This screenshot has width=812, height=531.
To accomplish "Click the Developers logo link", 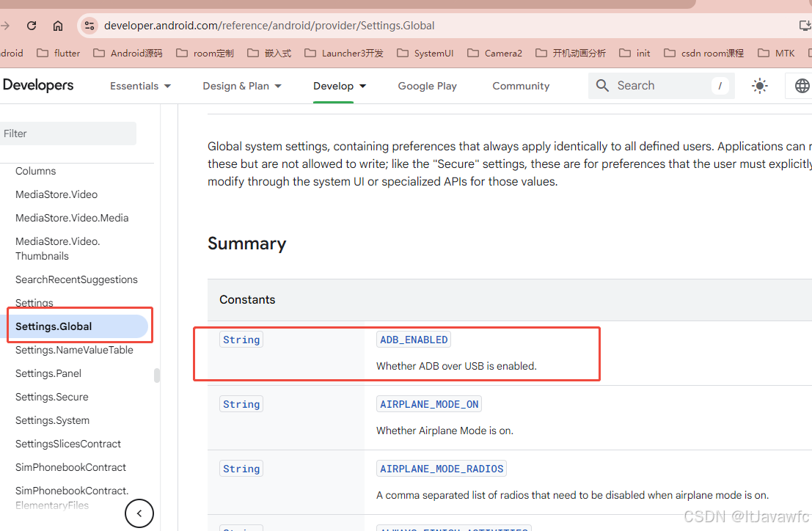I will [38, 85].
